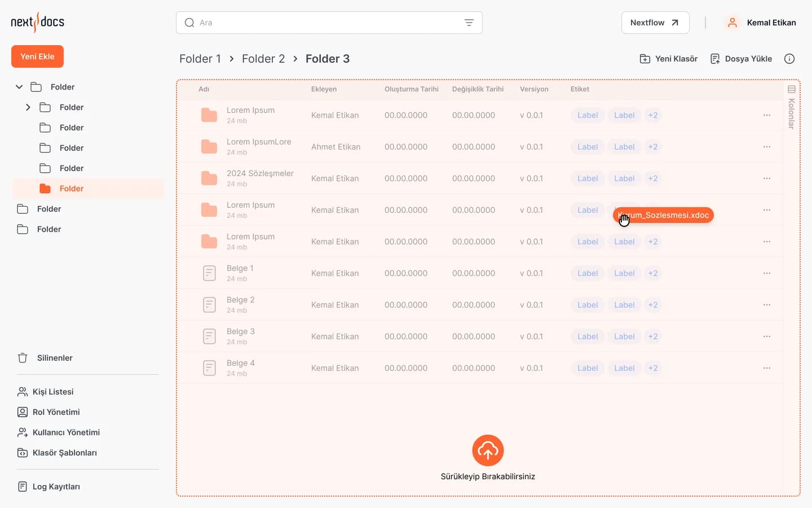This screenshot has height=508, width=812.
Task: Open more options for Belge 3 row
Action: [x=767, y=336]
